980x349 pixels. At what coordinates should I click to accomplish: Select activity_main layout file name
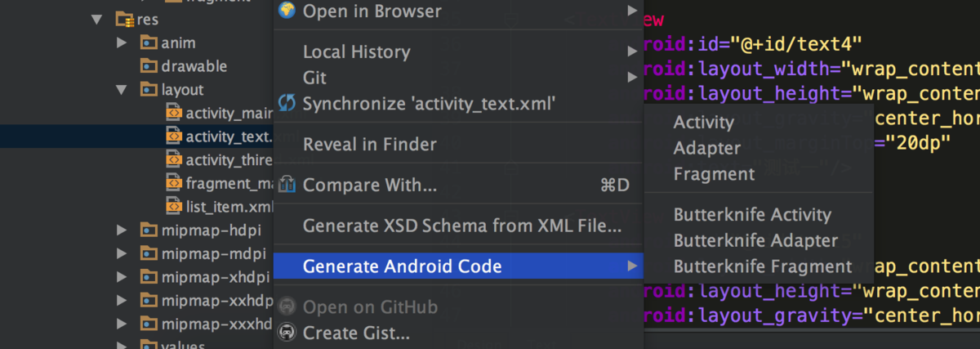tap(229, 113)
